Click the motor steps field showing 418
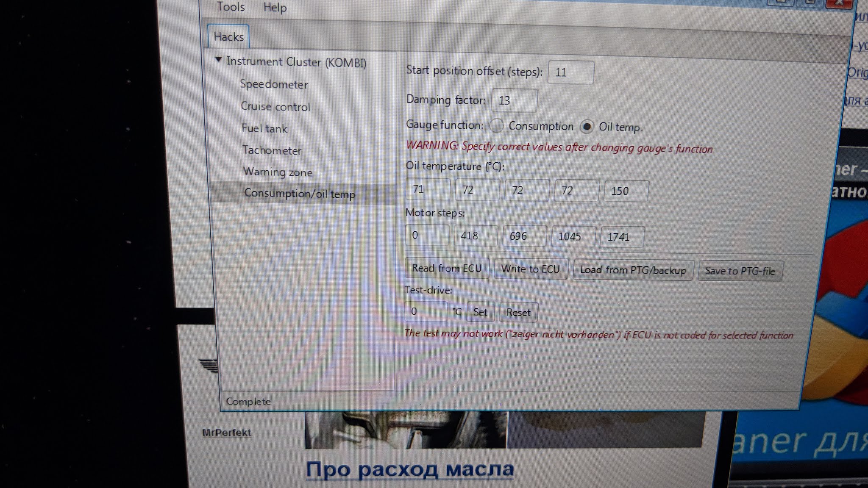This screenshot has width=868, height=488. (x=476, y=236)
